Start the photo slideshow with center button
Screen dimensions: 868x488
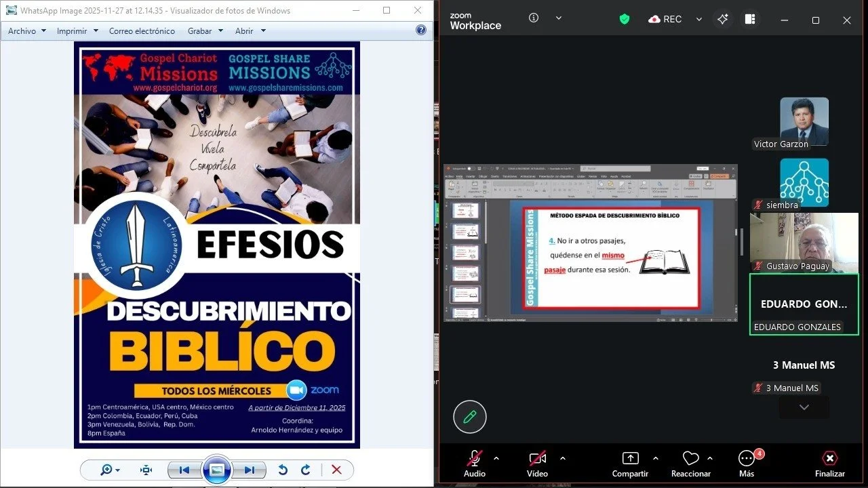217,470
